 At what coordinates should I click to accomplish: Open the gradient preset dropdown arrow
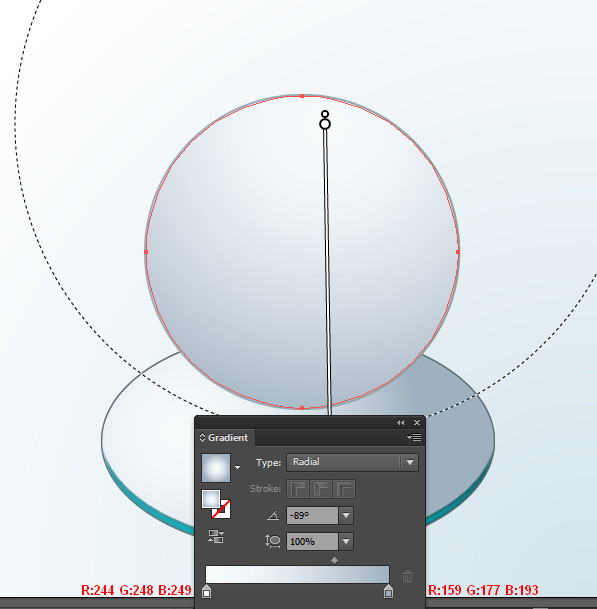click(238, 468)
